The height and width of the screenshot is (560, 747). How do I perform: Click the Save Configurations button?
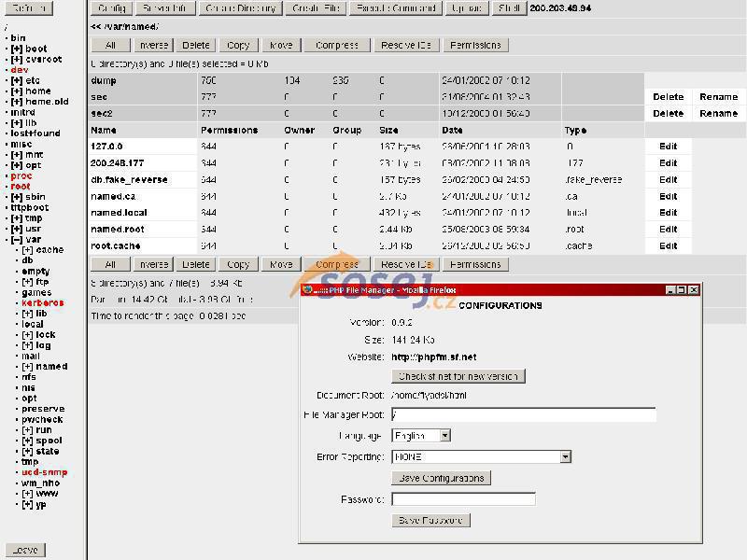(x=441, y=478)
